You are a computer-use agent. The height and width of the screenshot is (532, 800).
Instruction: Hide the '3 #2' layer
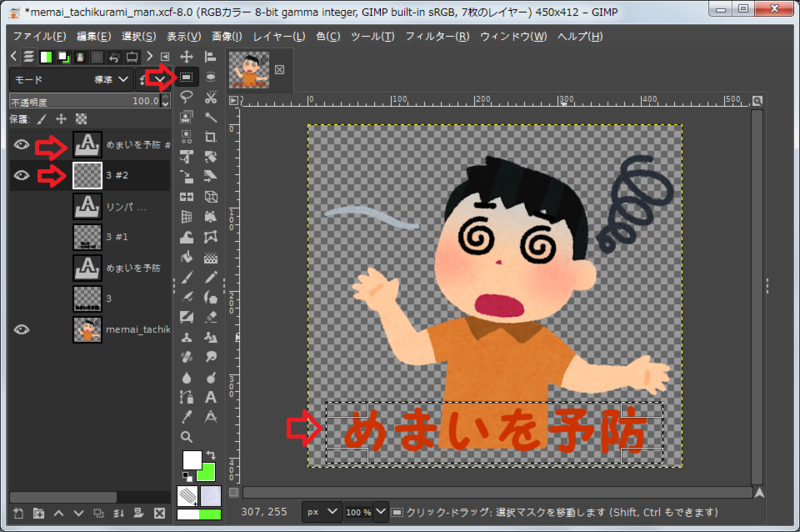[21, 175]
